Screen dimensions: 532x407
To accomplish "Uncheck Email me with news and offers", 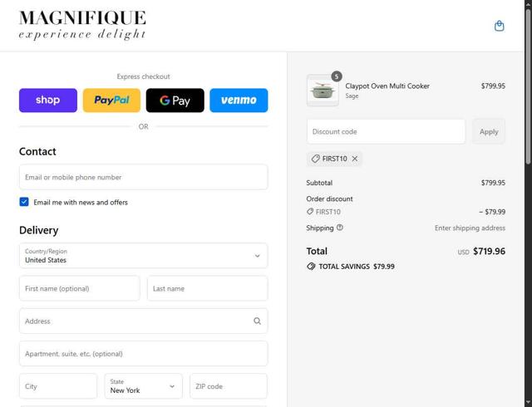I will click(24, 202).
